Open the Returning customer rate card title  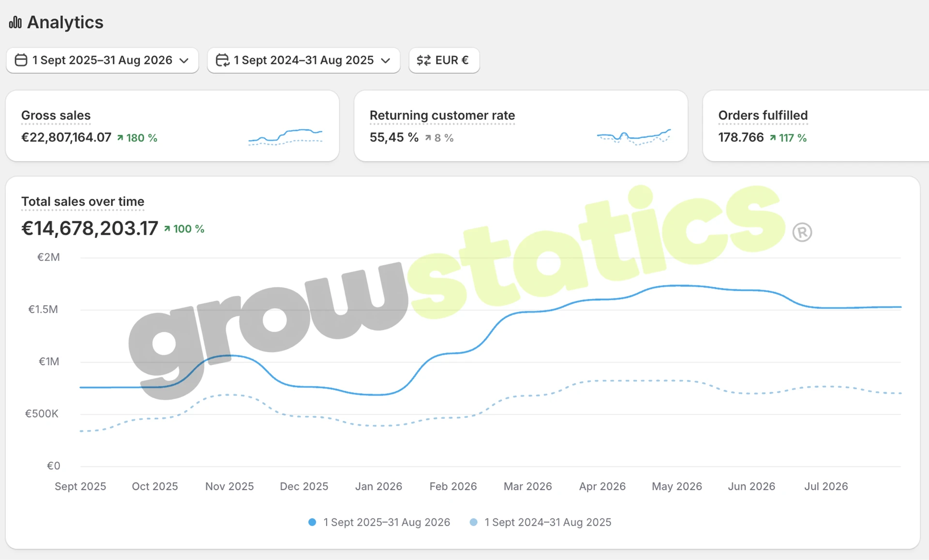tap(442, 115)
